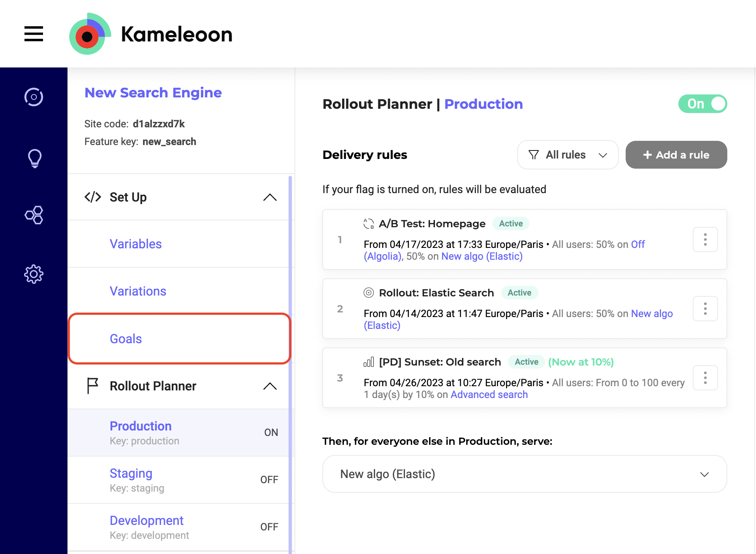Open the hexagons icon in the dark sidebar
The height and width of the screenshot is (554, 756).
point(34,215)
